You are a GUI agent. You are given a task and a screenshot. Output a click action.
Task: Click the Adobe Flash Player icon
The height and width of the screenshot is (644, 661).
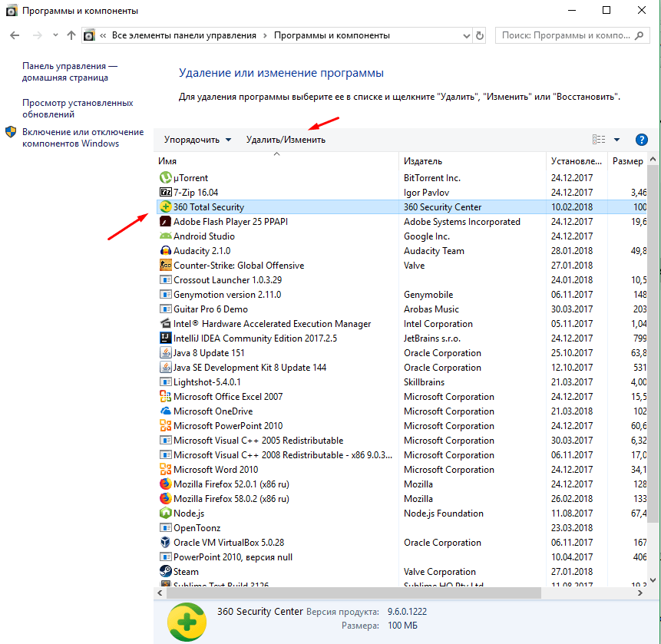(165, 222)
